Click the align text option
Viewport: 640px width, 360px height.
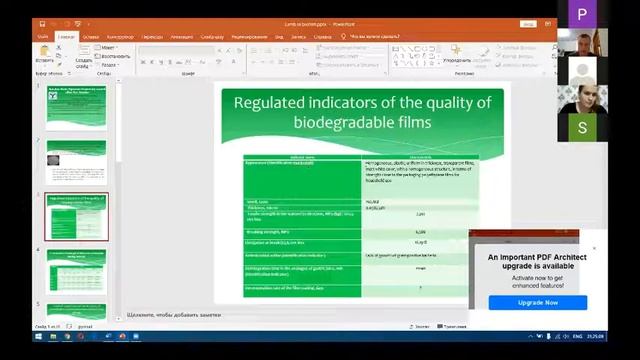coord(338,56)
